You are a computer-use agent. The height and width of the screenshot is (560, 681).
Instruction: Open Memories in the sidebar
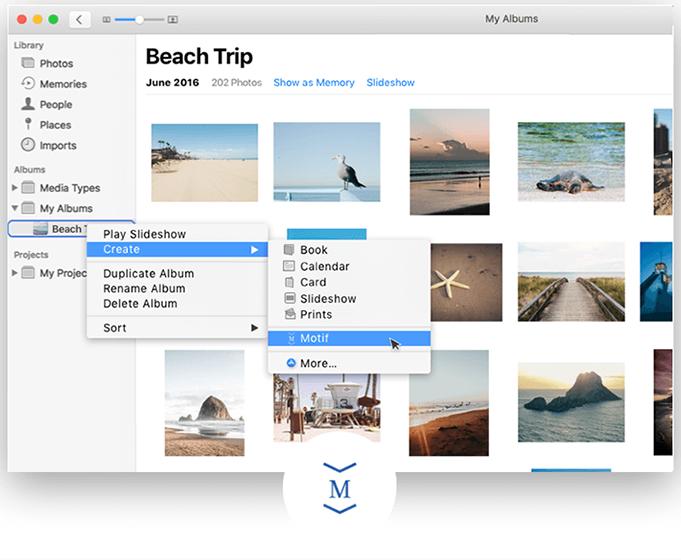(x=28, y=84)
